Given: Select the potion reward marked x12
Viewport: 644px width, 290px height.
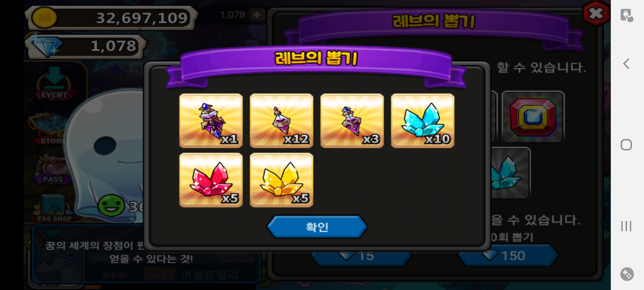Looking at the screenshot, I should click(x=281, y=121).
